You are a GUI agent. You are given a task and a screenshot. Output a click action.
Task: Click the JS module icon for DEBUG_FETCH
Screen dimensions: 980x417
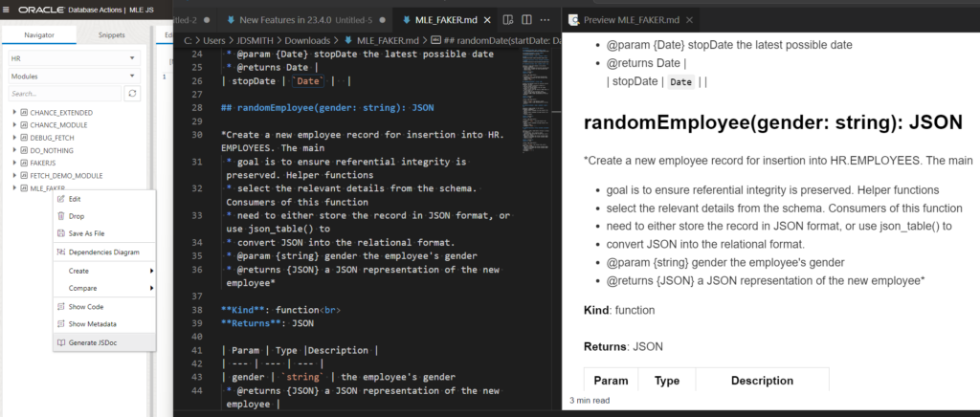[24, 138]
